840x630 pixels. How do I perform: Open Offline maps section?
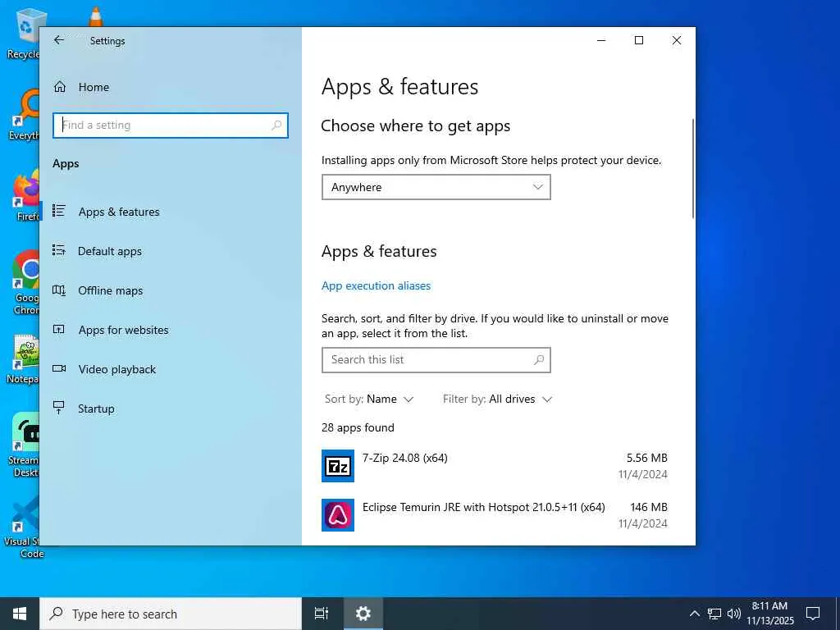[x=171, y=290]
